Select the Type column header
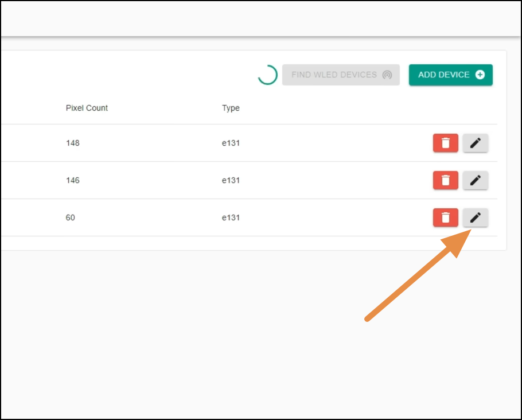Viewport: 522px width, 420px height. pos(231,108)
